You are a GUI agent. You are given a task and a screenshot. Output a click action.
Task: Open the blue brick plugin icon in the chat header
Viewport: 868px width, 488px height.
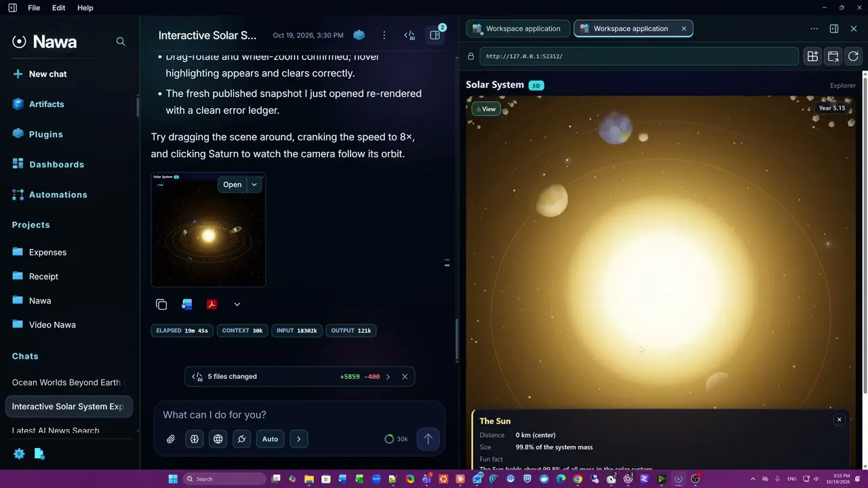tap(359, 35)
